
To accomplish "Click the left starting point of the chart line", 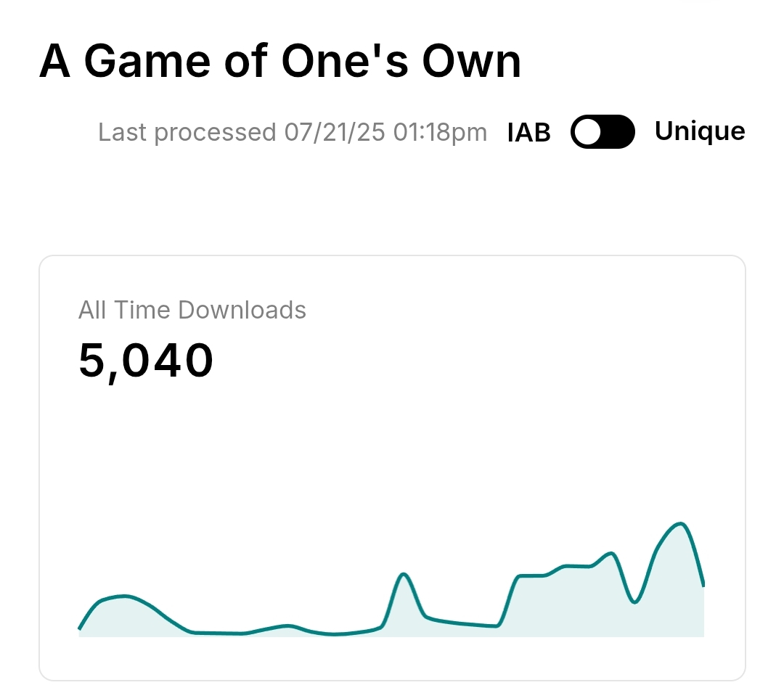I will pos(80,628).
